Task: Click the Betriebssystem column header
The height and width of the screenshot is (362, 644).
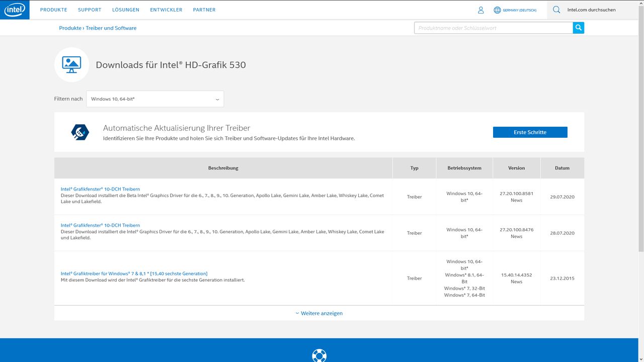Action: 464,168
